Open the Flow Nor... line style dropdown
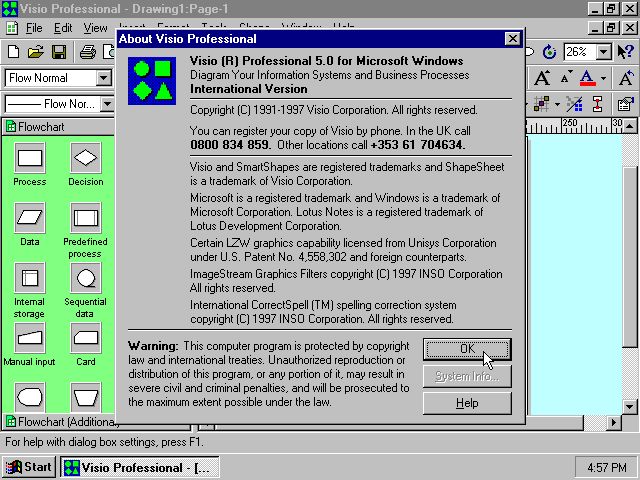The width and height of the screenshot is (640, 480). pos(107,104)
